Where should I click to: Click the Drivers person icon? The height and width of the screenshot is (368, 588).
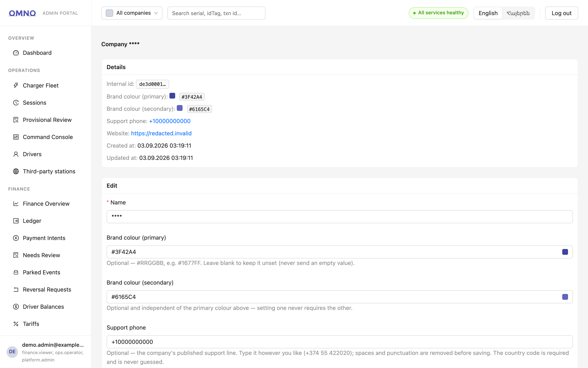pyautogui.click(x=16, y=154)
